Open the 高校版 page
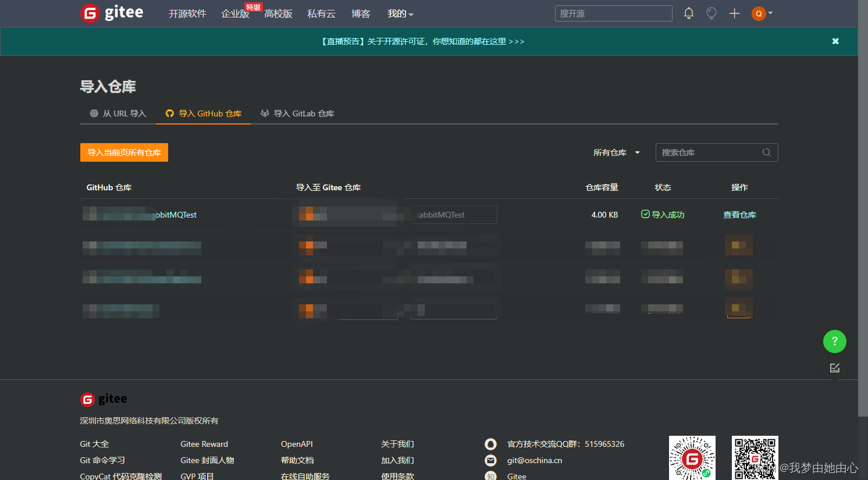 pos(278,14)
